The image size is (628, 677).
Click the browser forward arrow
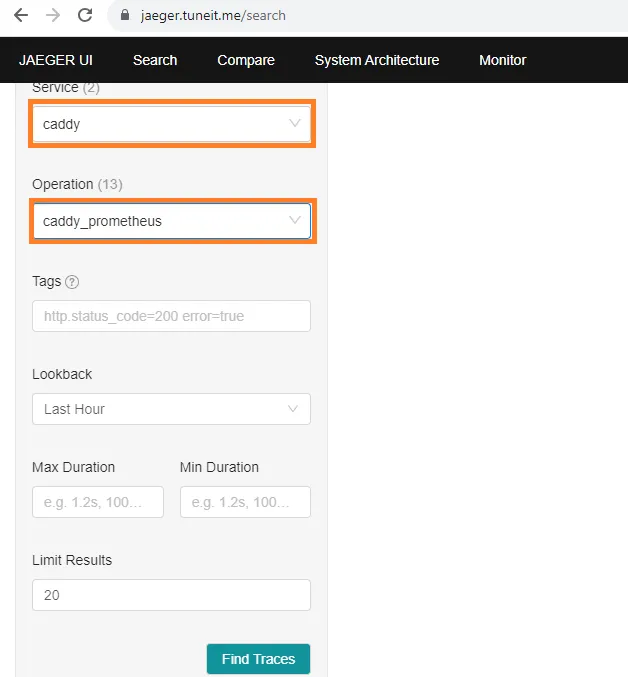53,16
